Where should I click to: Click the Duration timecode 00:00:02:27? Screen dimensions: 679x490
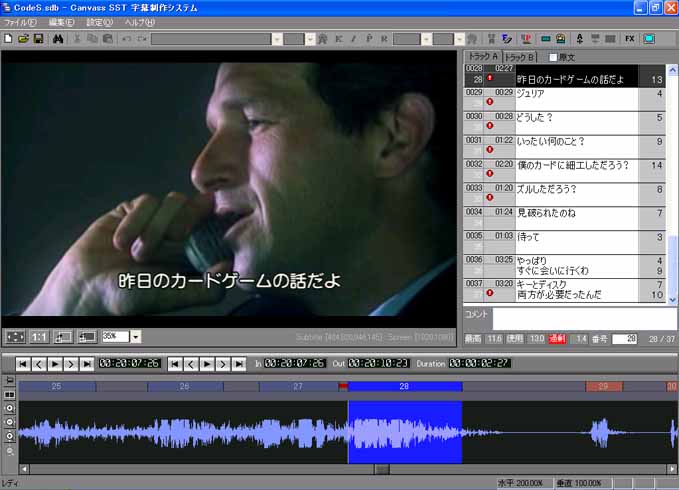(x=479, y=363)
